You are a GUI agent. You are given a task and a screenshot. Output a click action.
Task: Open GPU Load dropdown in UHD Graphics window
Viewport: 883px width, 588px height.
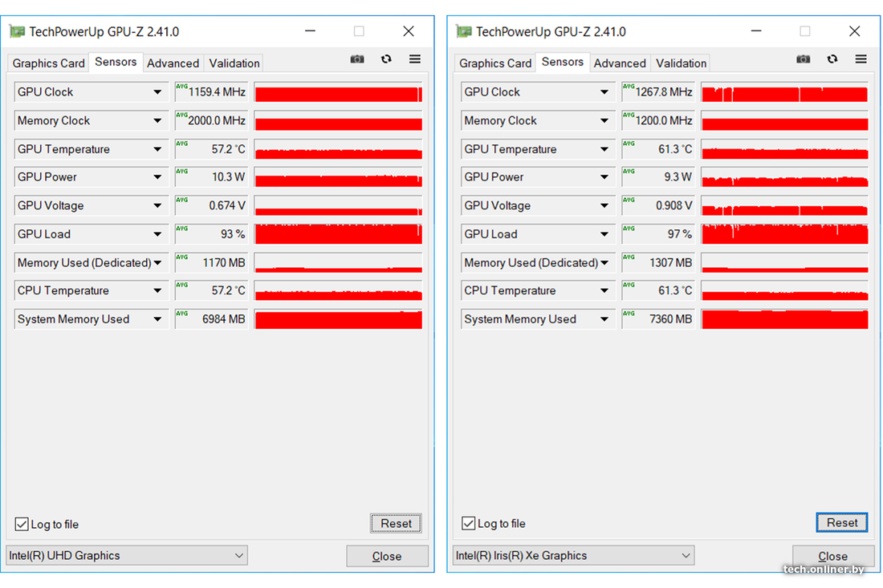point(92,234)
